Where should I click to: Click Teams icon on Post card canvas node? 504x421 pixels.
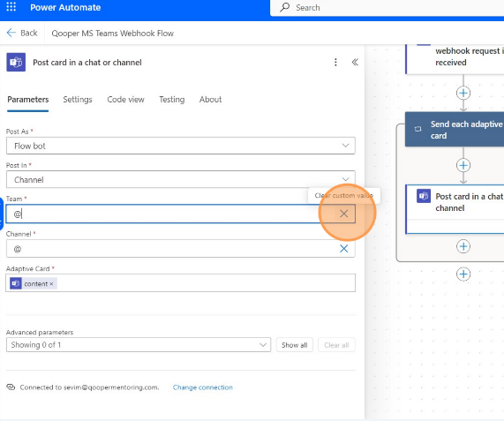(424, 196)
